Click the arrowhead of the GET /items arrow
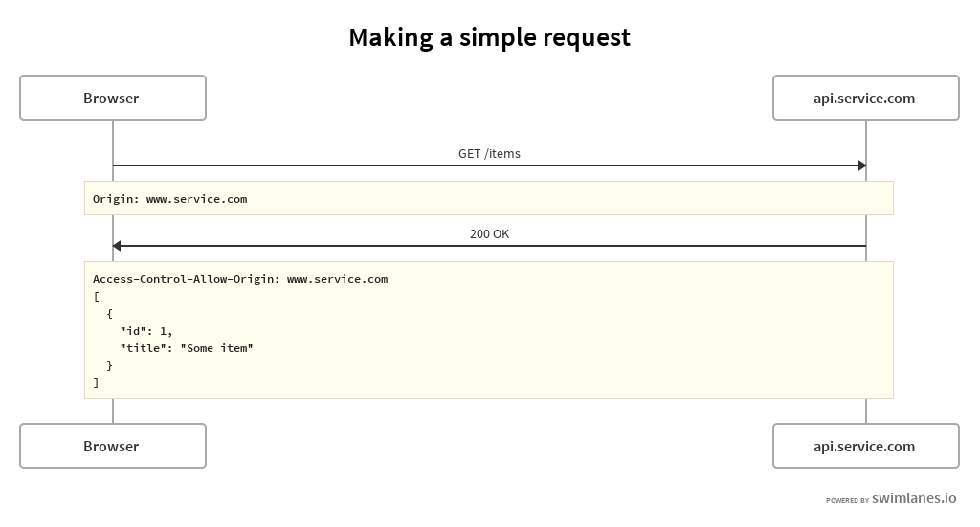 pyautogui.click(x=861, y=165)
